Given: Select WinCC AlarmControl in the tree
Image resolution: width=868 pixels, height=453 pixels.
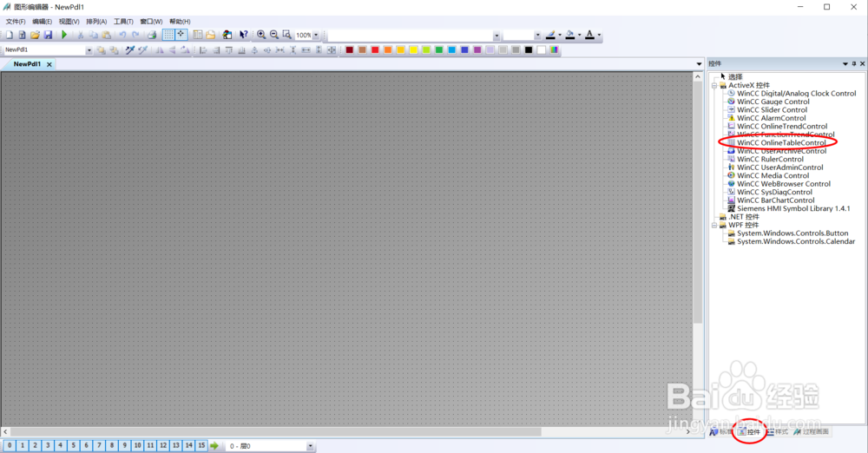Looking at the screenshot, I should tap(771, 118).
